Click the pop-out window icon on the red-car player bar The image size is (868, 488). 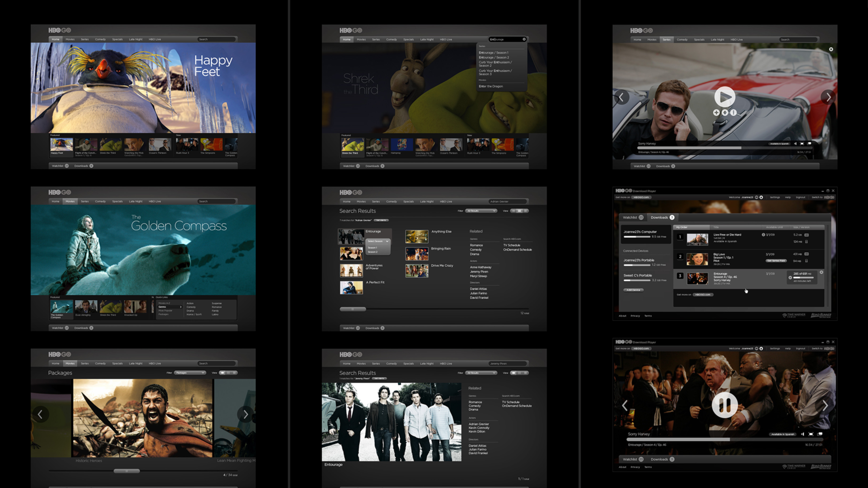pos(809,143)
